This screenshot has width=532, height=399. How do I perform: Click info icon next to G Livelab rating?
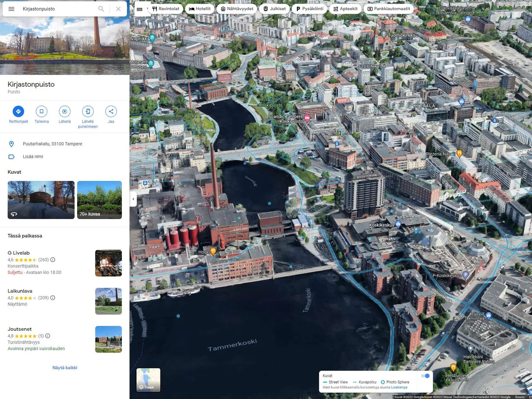pyautogui.click(x=53, y=260)
